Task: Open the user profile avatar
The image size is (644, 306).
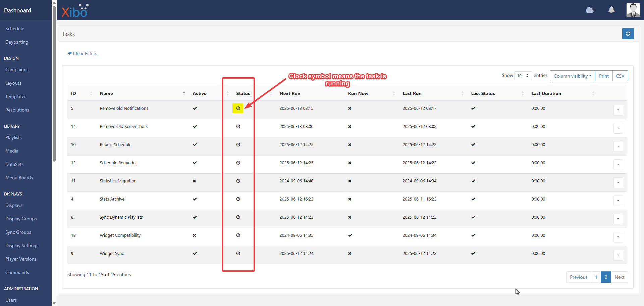Action: coord(633,10)
